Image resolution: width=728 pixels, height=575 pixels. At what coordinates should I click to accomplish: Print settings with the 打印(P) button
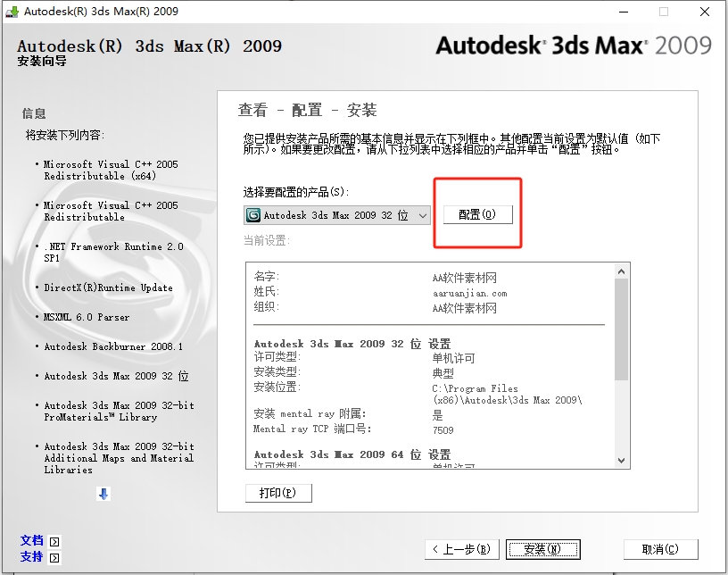(x=277, y=493)
